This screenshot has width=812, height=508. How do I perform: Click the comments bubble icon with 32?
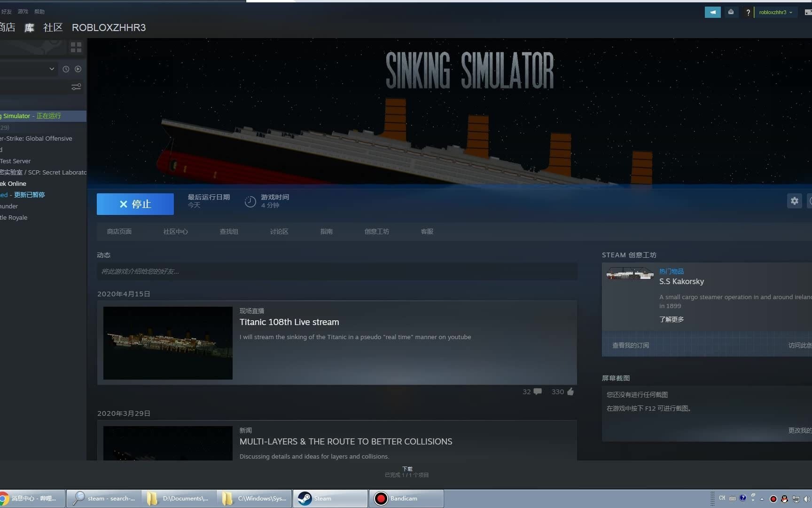[x=538, y=391]
